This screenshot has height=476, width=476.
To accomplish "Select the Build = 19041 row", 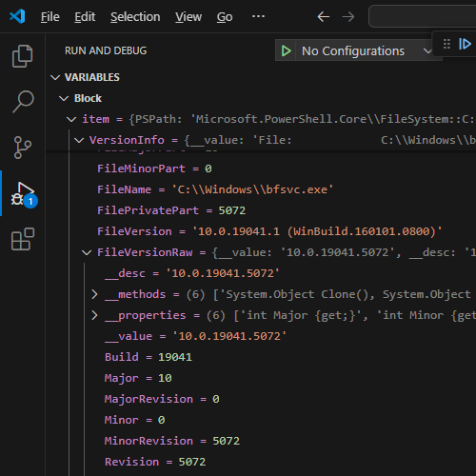I will tap(261, 357).
